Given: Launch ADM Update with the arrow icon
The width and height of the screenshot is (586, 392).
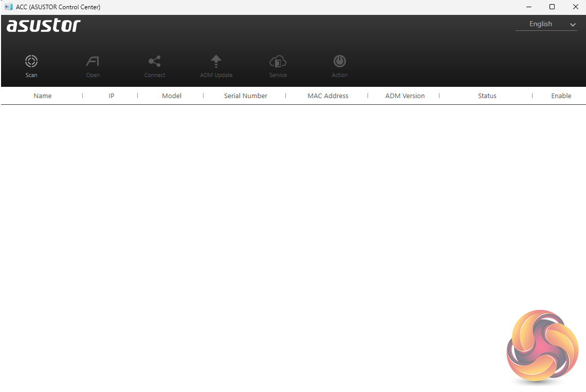Looking at the screenshot, I should (216, 61).
